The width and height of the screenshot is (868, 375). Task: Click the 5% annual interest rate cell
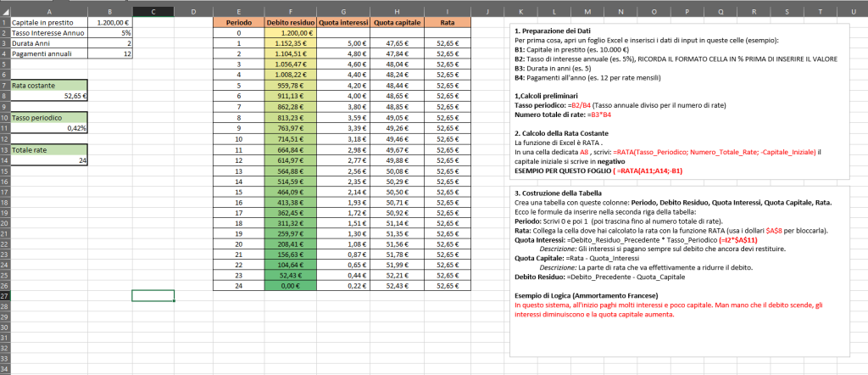pos(110,32)
